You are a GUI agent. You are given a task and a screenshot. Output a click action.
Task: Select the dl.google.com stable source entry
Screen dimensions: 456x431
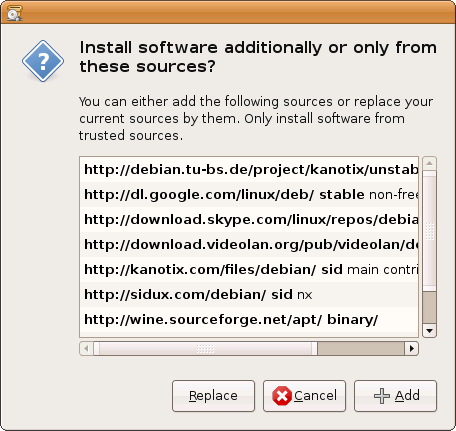tap(249, 194)
